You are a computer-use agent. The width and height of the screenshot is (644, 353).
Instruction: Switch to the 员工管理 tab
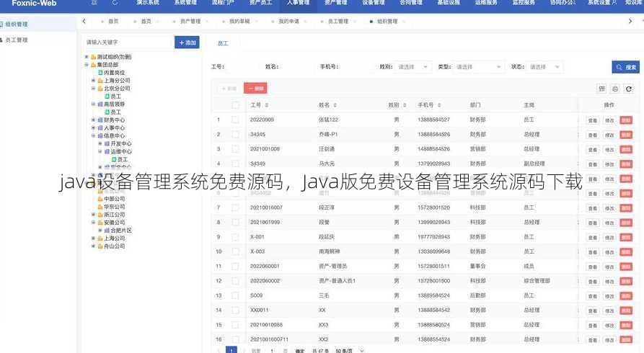coord(338,22)
